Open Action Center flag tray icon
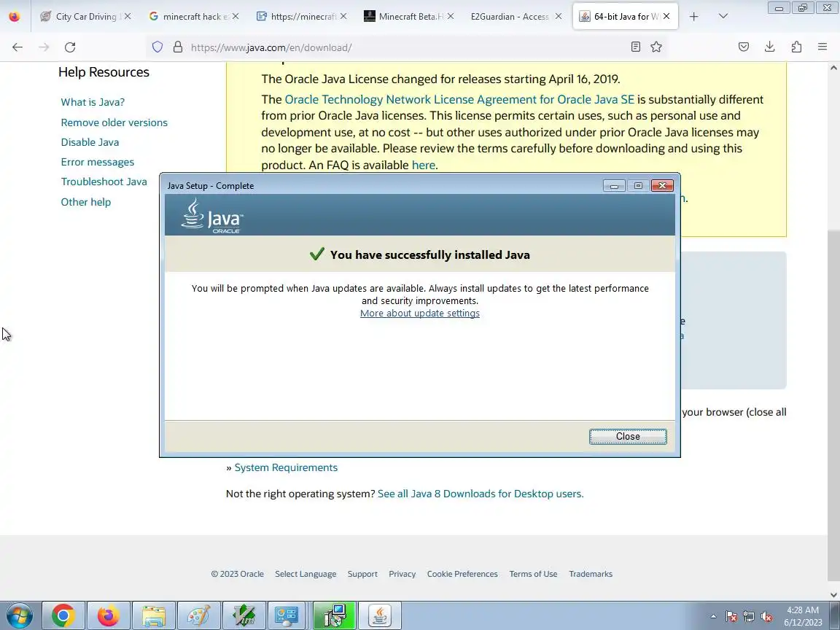Screen dimensions: 840x630 (x=731, y=617)
